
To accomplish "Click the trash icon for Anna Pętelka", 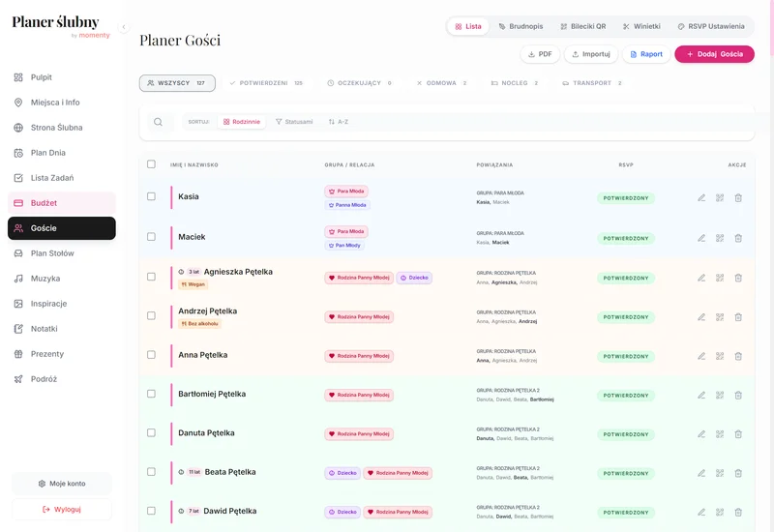I will click(738, 356).
